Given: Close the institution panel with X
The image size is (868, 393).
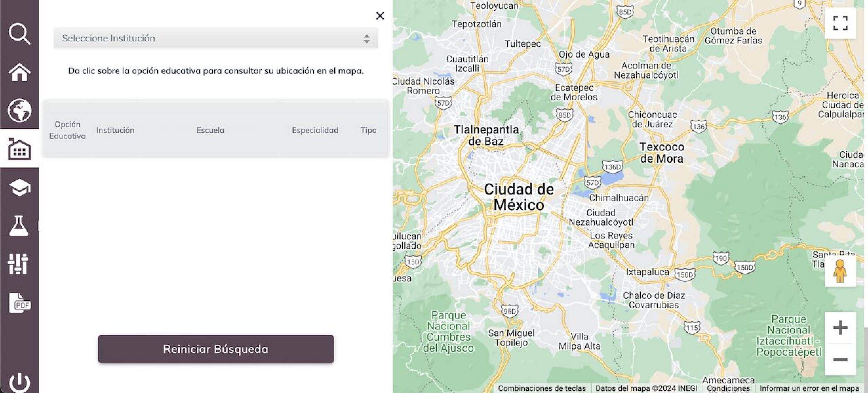Looking at the screenshot, I should coord(380,16).
